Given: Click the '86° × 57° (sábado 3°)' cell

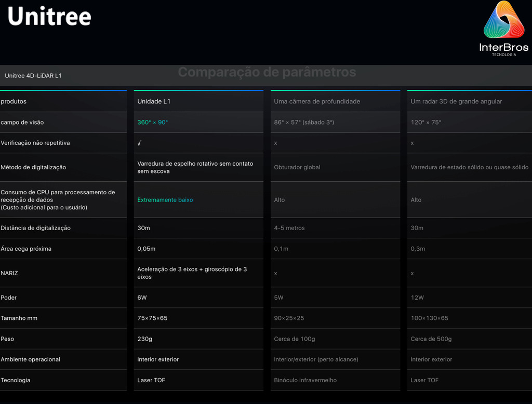Looking at the screenshot, I should click(x=304, y=122).
